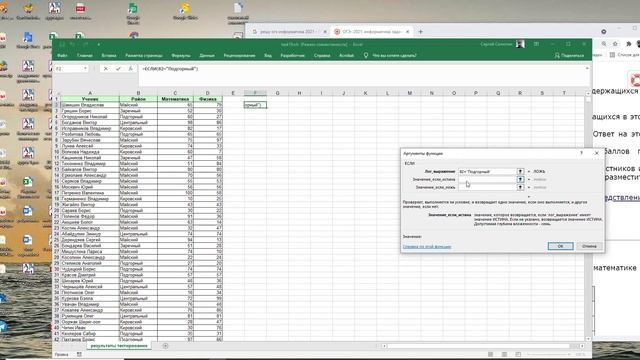Open the Acrobat ribbon tab

347,56
